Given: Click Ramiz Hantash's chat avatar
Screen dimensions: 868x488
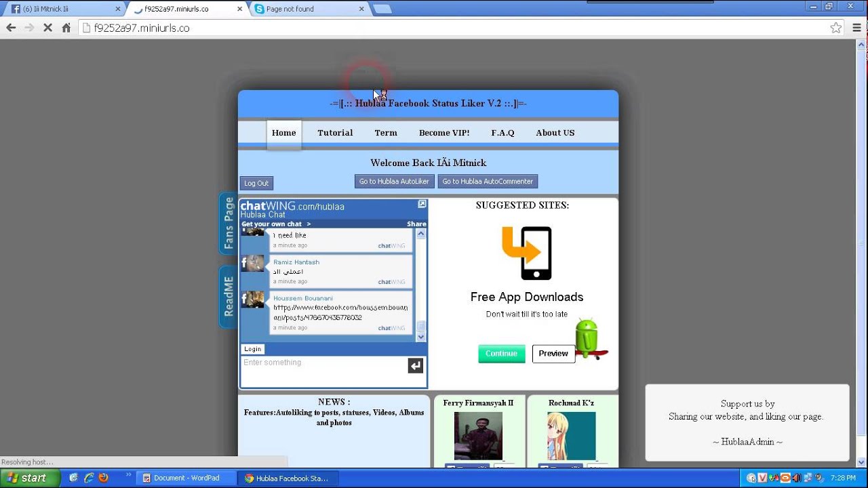Looking at the screenshot, I should (253, 263).
